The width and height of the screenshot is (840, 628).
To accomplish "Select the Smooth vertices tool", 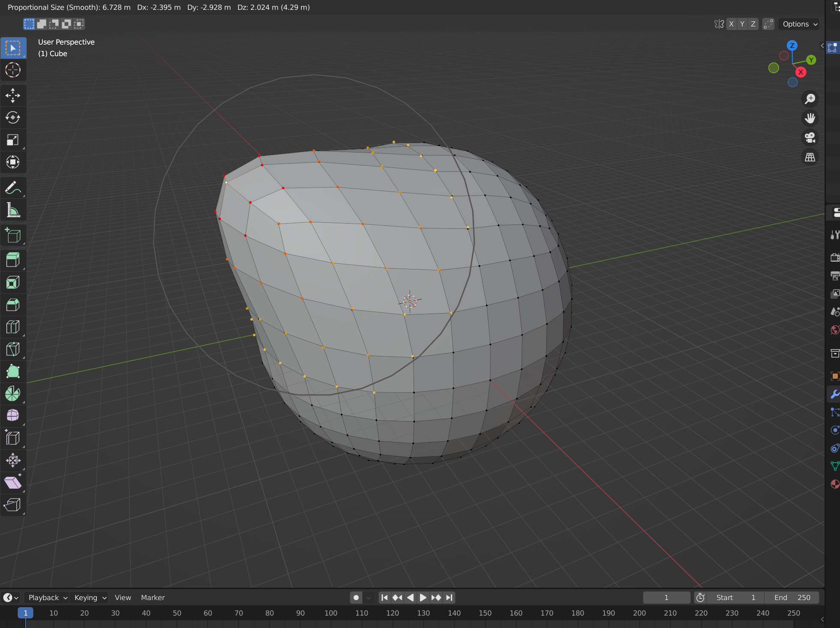I will (x=13, y=416).
